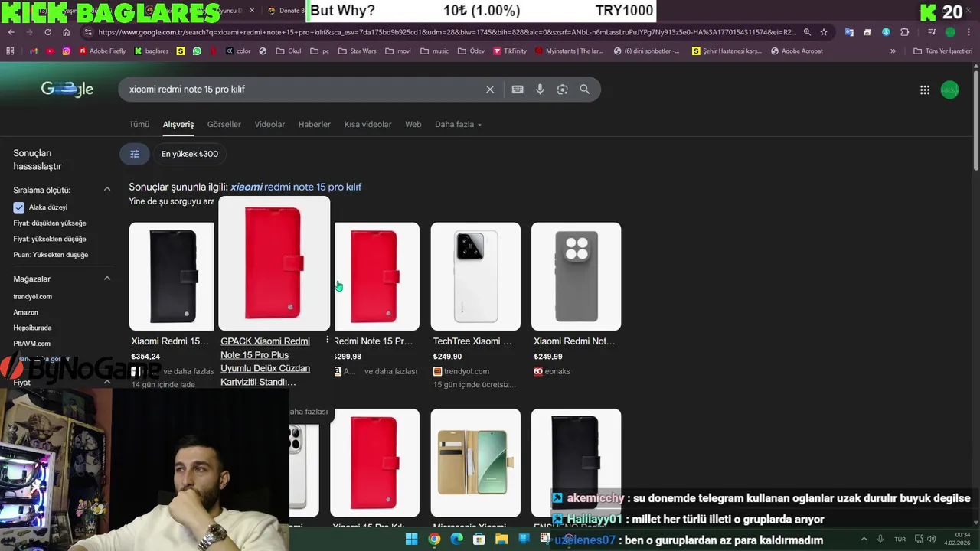Open the Windows Start button
The width and height of the screenshot is (980, 551).
pos(411,539)
